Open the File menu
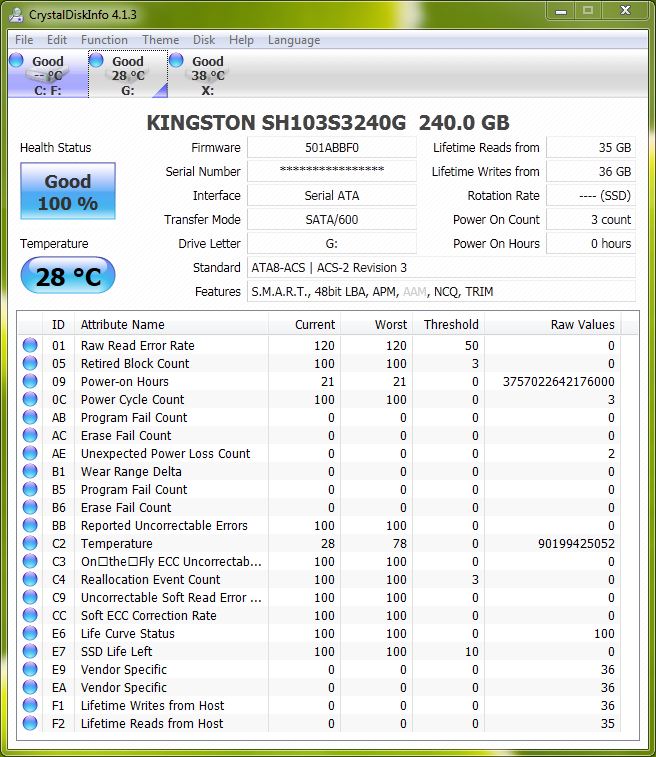Screen dimensions: 656x757 (x=24, y=40)
